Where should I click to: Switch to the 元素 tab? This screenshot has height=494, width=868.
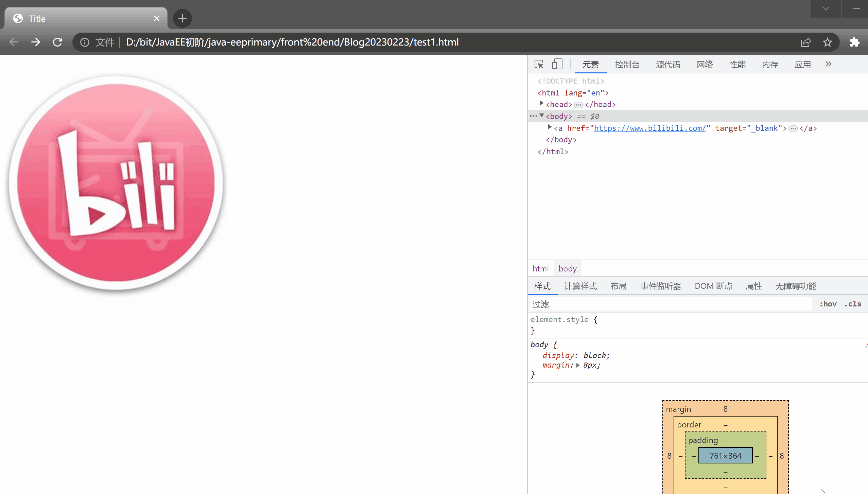pos(591,65)
